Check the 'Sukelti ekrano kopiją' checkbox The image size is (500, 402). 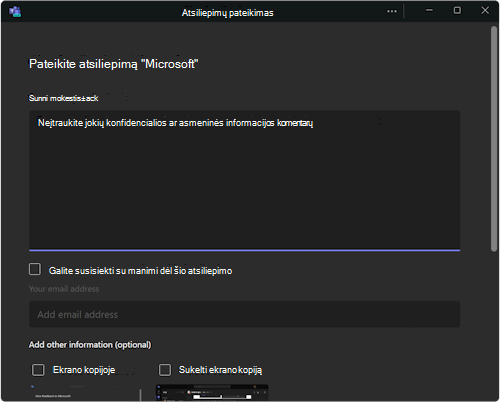click(165, 370)
